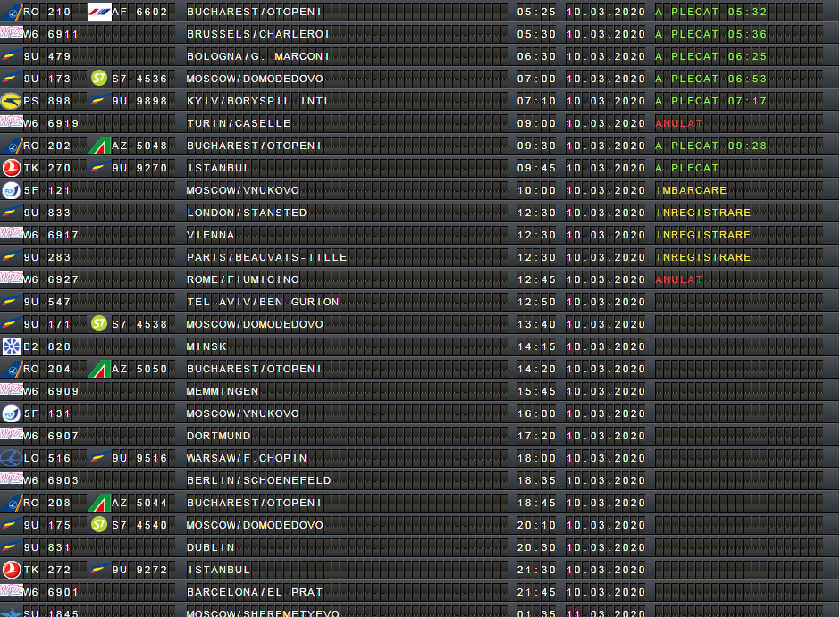Select destination VIENNA
Viewport: 840px width, 617px height.
click(x=211, y=235)
